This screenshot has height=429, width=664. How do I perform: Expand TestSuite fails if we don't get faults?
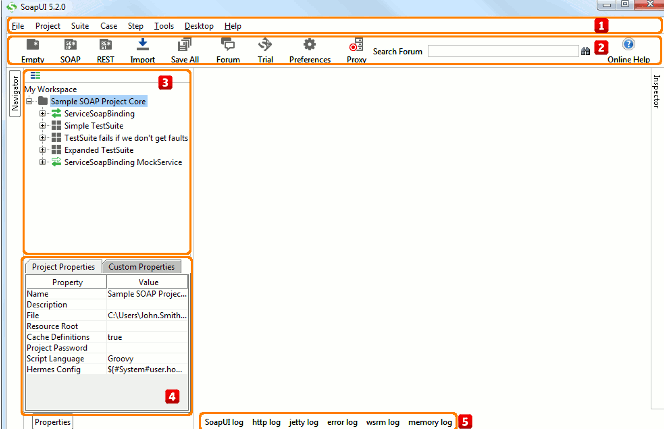[x=42, y=138]
